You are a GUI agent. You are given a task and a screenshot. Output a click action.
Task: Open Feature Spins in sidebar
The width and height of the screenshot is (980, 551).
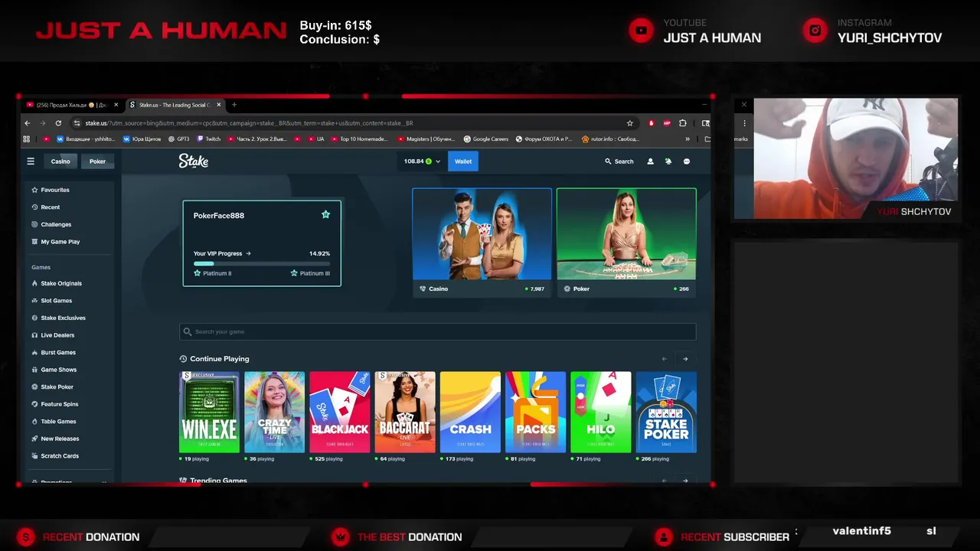tap(59, 404)
